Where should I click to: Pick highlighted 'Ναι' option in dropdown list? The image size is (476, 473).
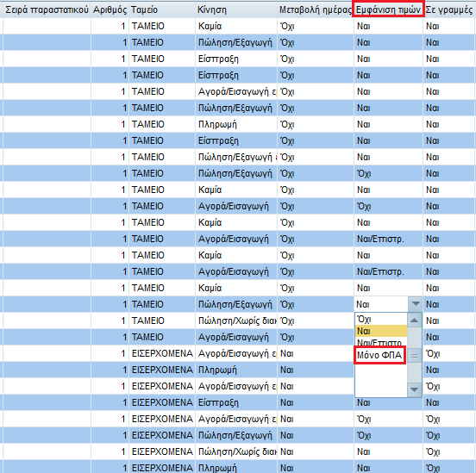tap(381, 331)
